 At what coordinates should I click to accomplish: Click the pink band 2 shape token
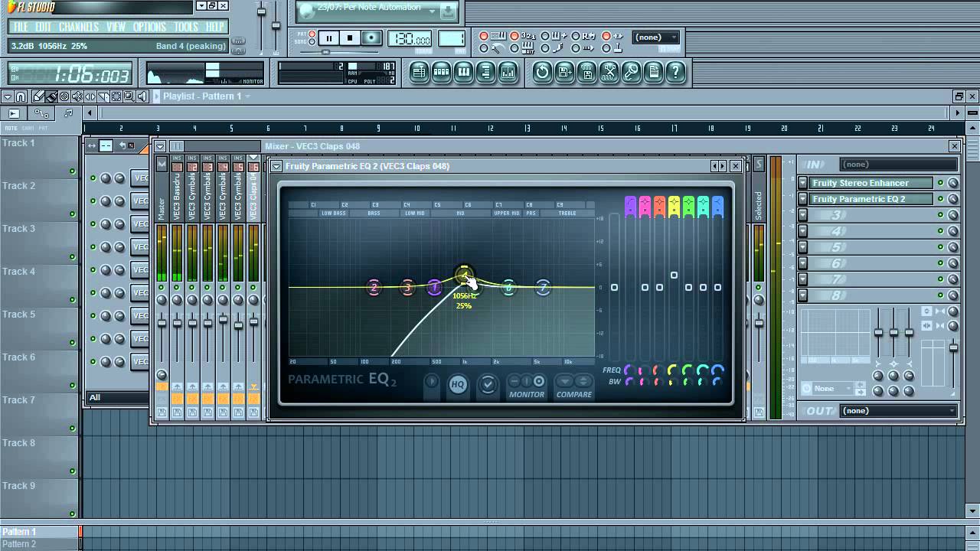pos(645,206)
